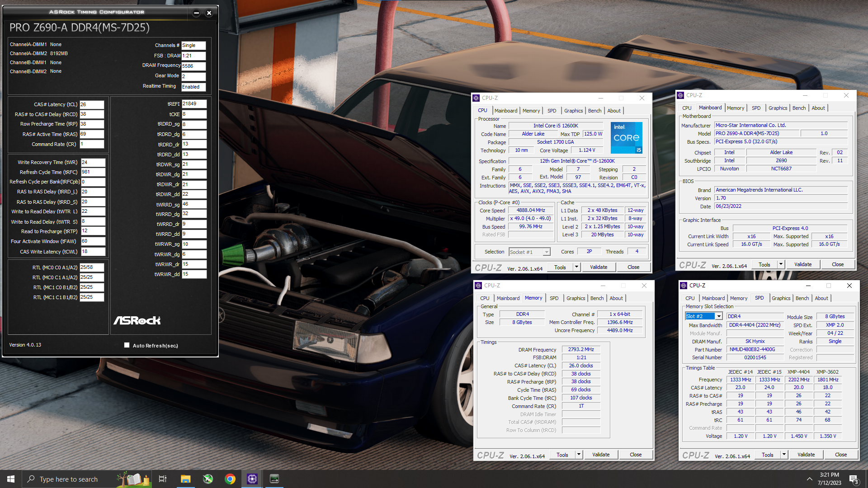Select the Memory tab in Mainboard window
This screenshot has height=488, width=868.
[736, 108]
